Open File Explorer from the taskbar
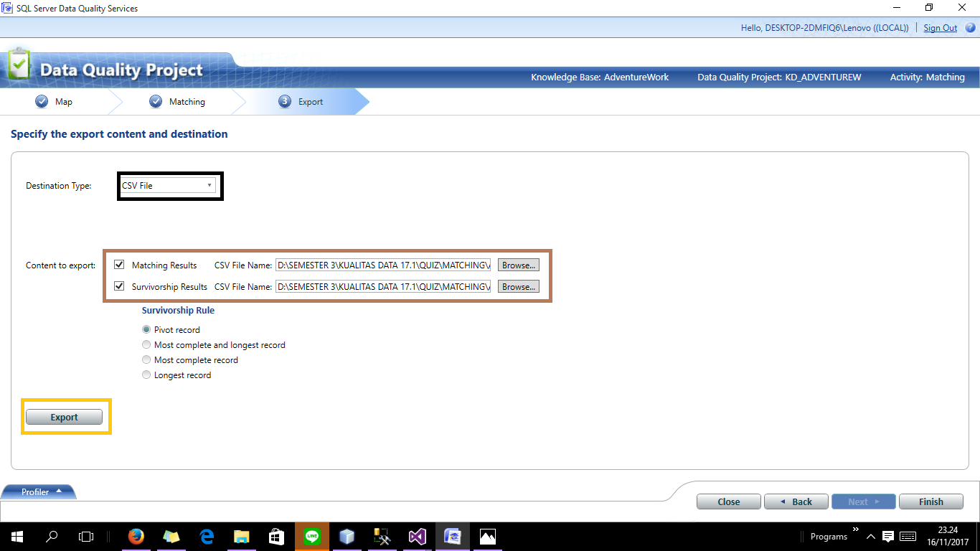Image resolution: width=980 pixels, height=551 pixels. tap(242, 537)
